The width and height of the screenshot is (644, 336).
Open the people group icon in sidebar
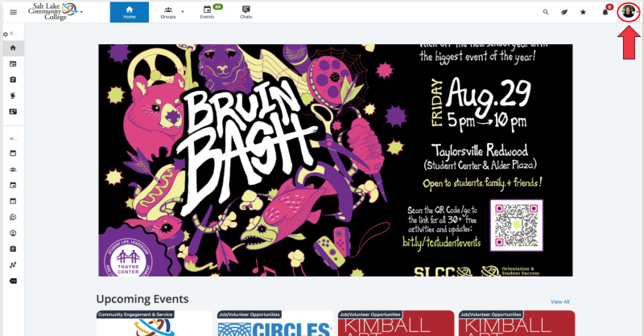pos(13,169)
